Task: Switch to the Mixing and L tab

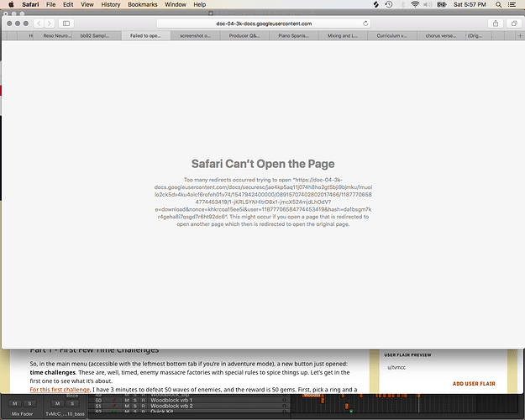Action: click(x=343, y=35)
